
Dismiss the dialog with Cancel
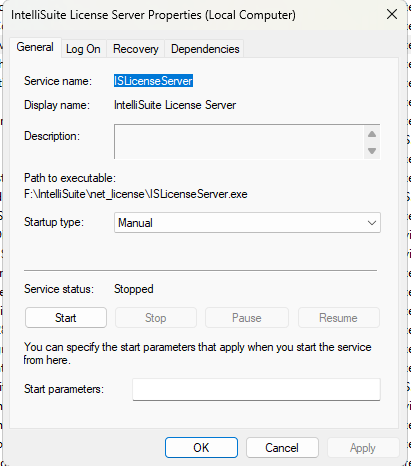282,448
